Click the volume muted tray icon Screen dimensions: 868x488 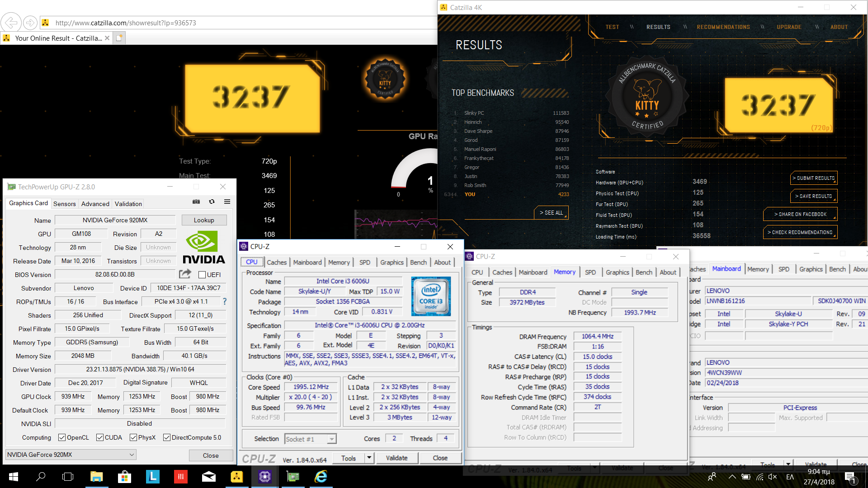(x=772, y=477)
